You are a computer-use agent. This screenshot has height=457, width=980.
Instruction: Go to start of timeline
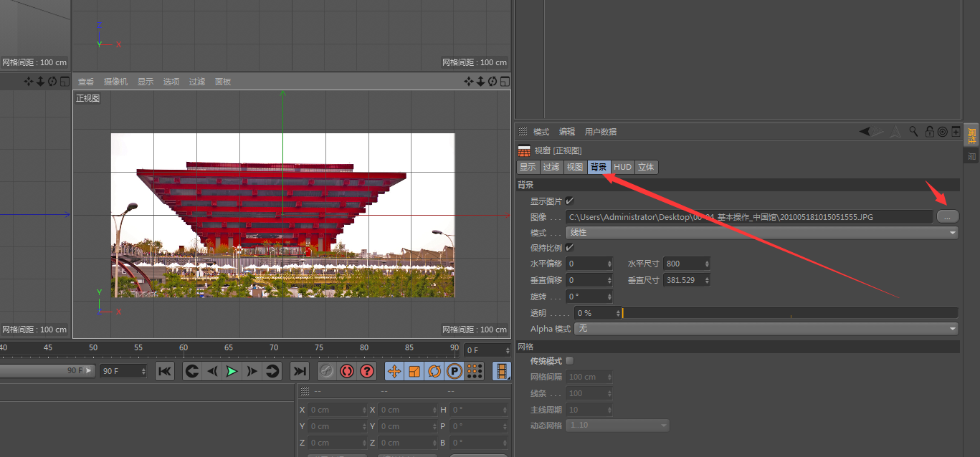click(x=165, y=371)
